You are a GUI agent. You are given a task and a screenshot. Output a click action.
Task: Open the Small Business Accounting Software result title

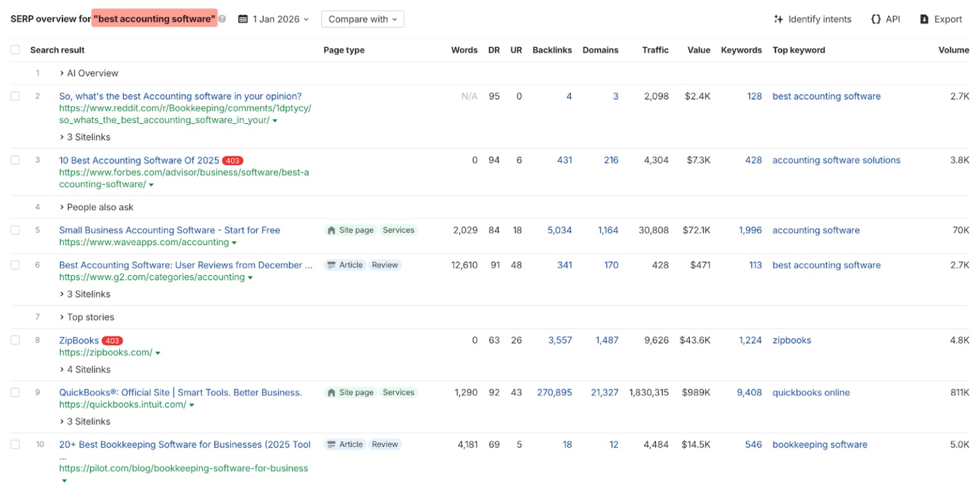(x=170, y=230)
